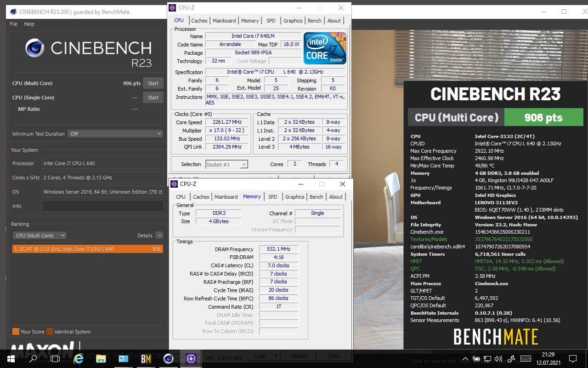Click the Intel Core i7 640LM name field
This screenshot has height=368, width=588.
(253, 36)
